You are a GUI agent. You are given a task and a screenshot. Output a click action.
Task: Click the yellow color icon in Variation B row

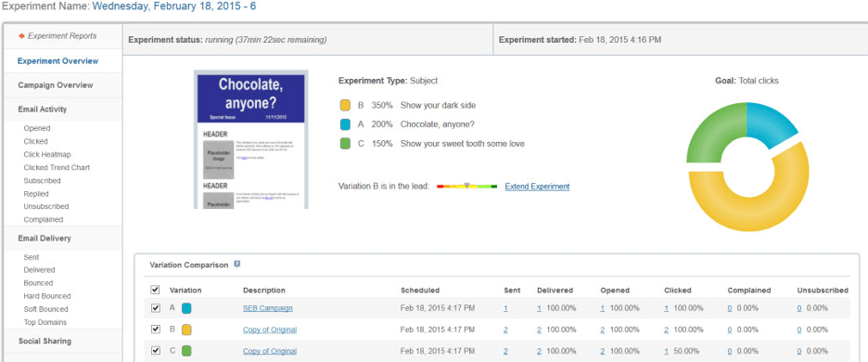(186, 330)
